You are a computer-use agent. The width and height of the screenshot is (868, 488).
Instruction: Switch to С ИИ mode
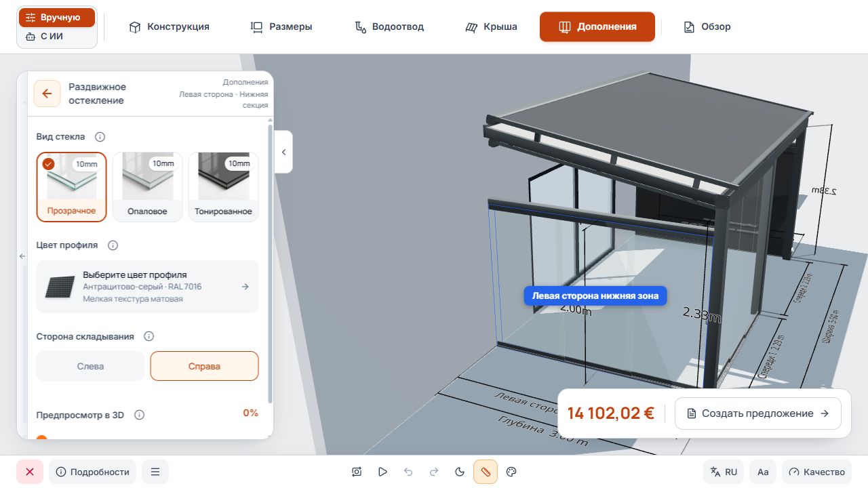pyautogui.click(x=57, y=37)
